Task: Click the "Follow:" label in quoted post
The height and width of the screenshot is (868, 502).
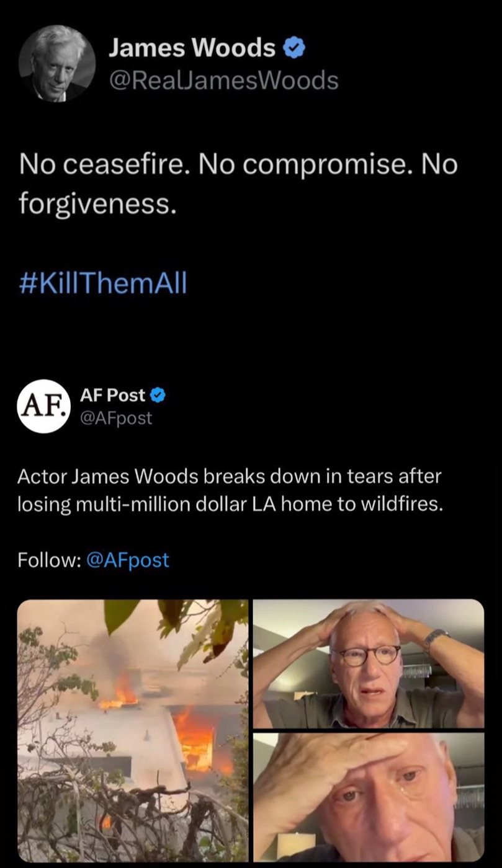Action: [x=48, y=560]
